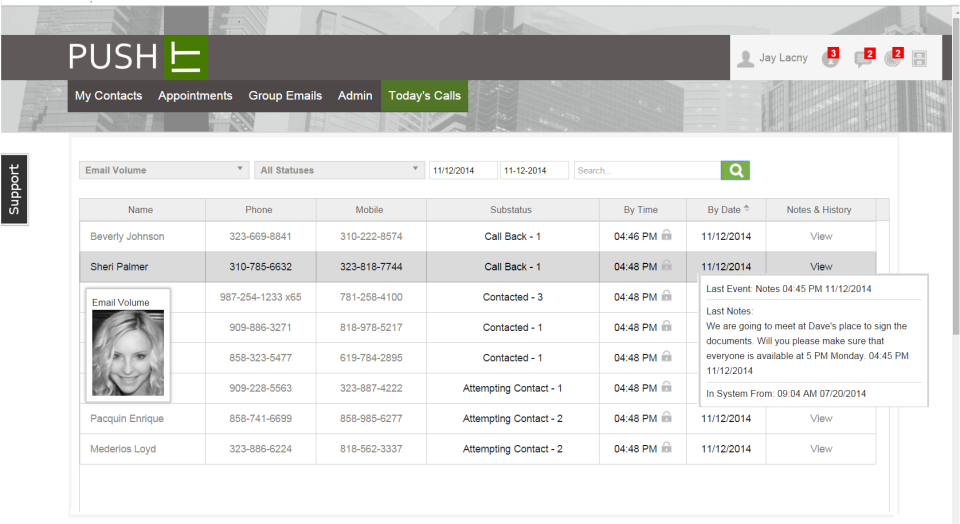Open the All Statuses dropdown
960x524 pixels.
click(x=339, y=170)
